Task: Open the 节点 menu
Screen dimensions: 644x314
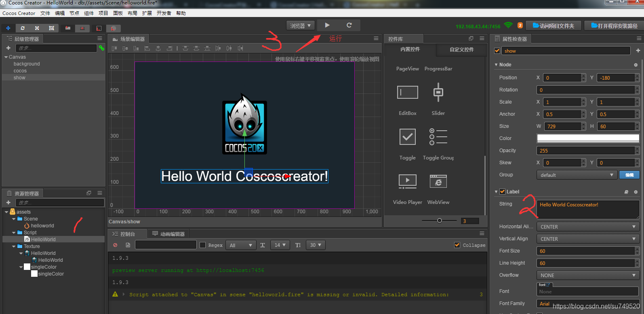Action: tap(74, 13)
